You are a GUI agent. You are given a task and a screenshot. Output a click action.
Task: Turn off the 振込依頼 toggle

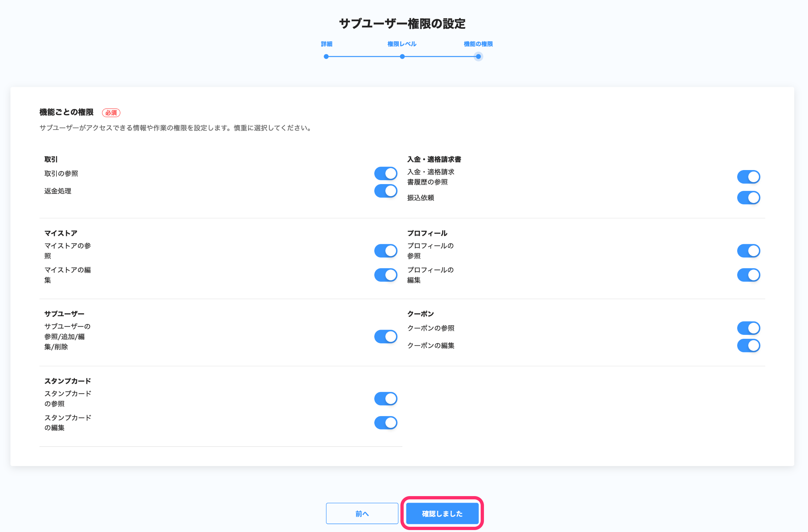tap(748, 197)
